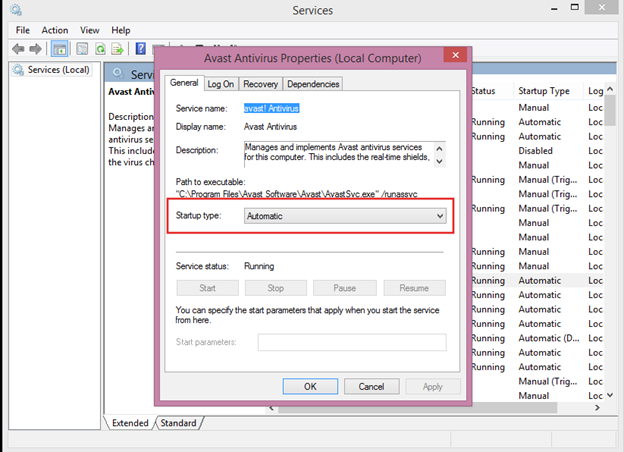The image size is (624, 452).
Task: Confirm the dialog with OK
Action: point(310,386)
